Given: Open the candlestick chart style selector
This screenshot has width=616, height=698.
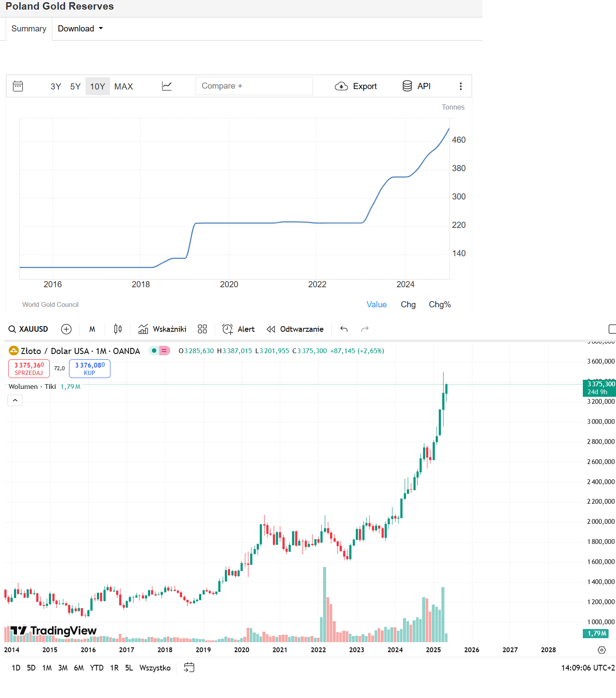Looking at the screenshot, I should (x=118, y=329).
